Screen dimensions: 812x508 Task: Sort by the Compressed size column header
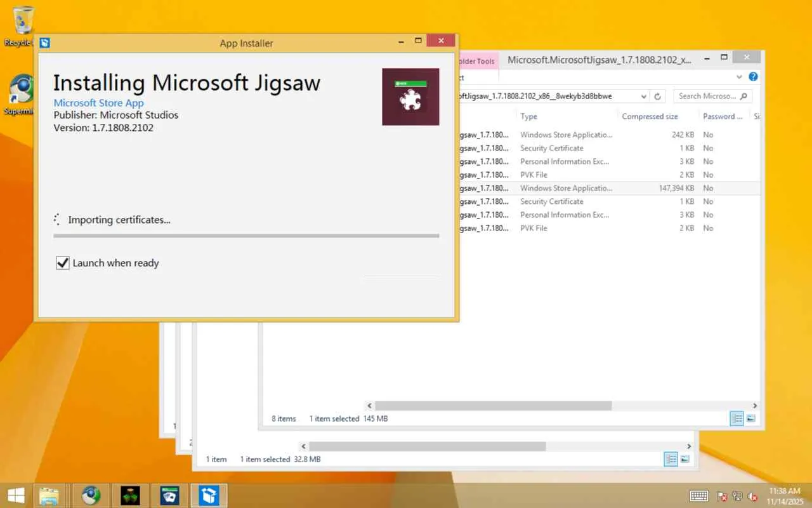pos(650,116)
